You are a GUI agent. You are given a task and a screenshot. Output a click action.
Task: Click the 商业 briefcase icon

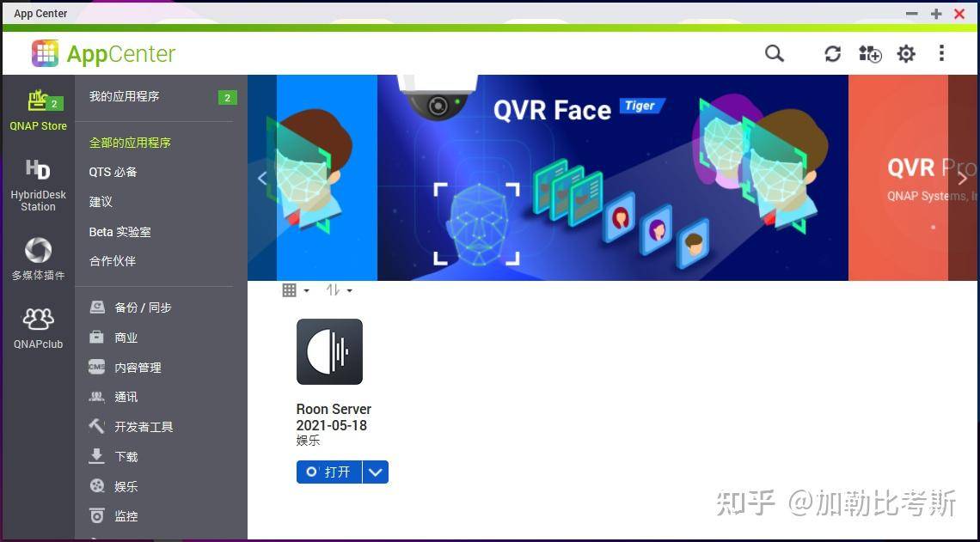(97, 338)
